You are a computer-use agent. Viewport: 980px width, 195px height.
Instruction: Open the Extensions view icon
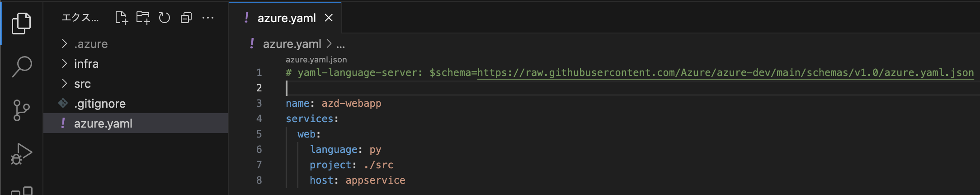pos(21,190)
